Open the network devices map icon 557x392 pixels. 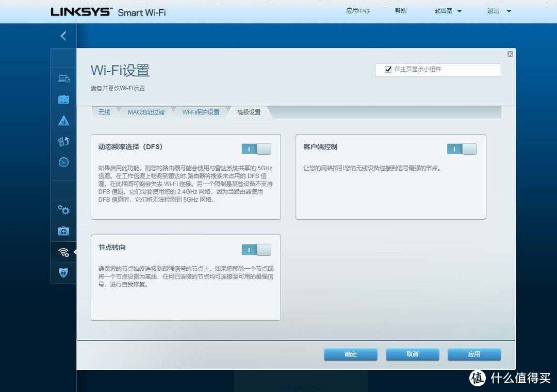pyautogui.click(x=63, y=78)
